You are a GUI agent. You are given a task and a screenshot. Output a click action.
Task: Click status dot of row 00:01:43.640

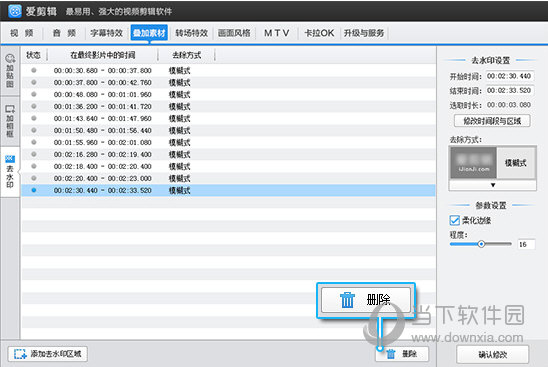(x=34, y=118)
